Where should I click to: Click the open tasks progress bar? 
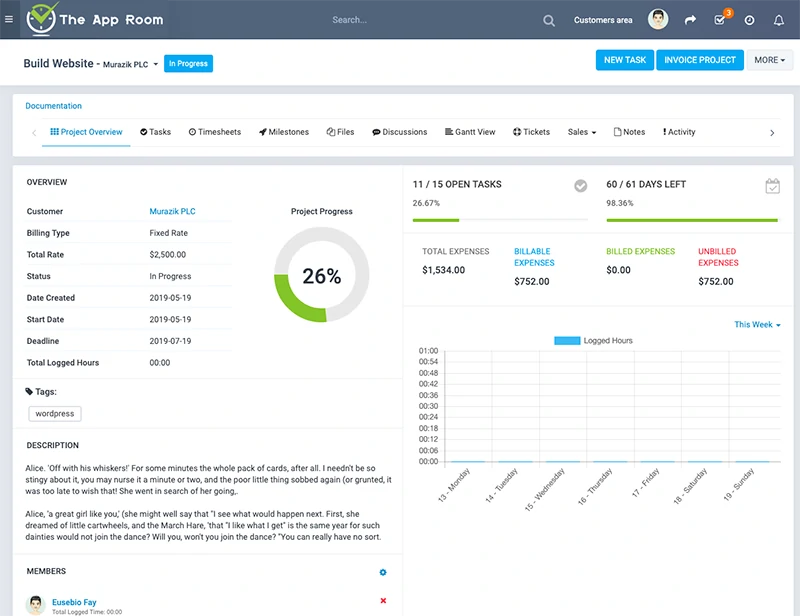(500, 220)
